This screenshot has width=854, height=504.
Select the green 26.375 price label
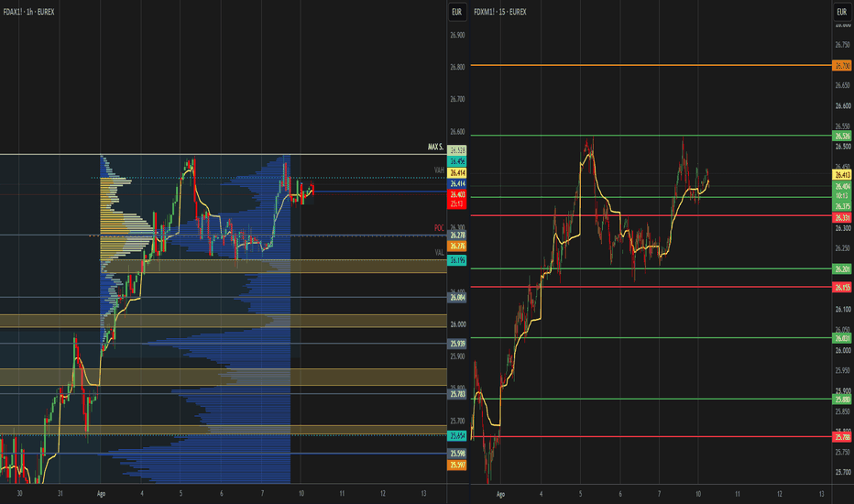click(x=842, y=206)
